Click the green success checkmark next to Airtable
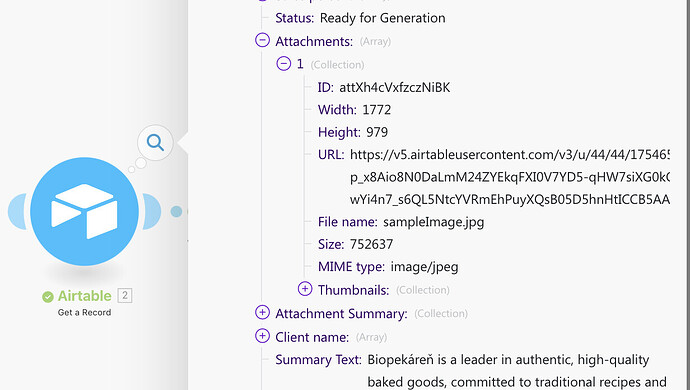The width and height of the screenshot is (690, 390). 48,297
